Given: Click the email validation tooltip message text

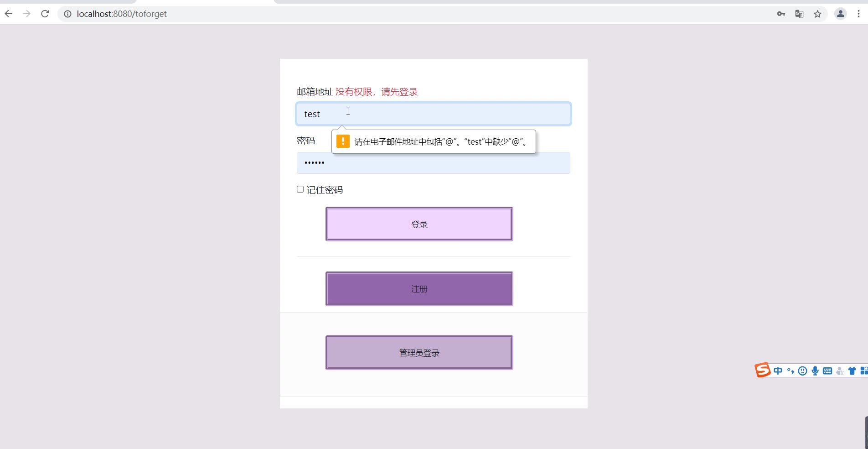Looking at the screenshot, I should [x=442, y=142].
